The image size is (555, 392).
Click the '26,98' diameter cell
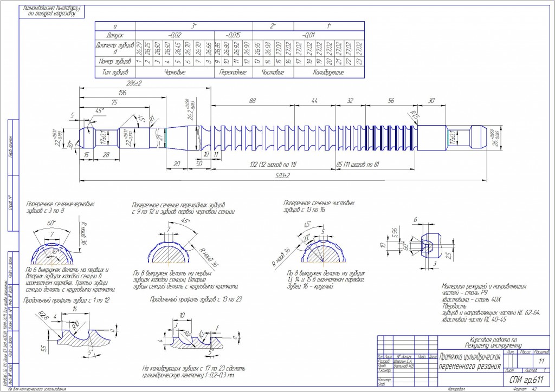point(268,48)
